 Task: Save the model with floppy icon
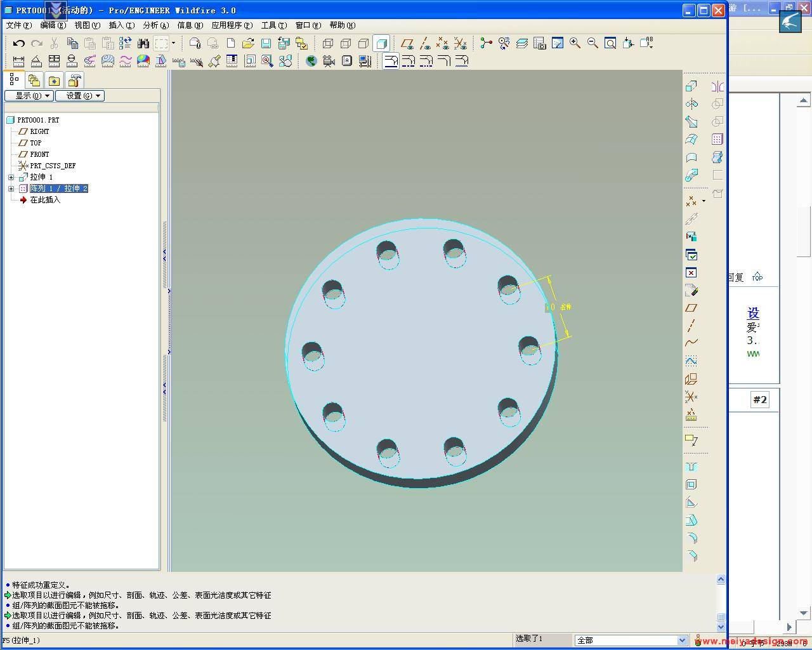(x=266, y=43)
